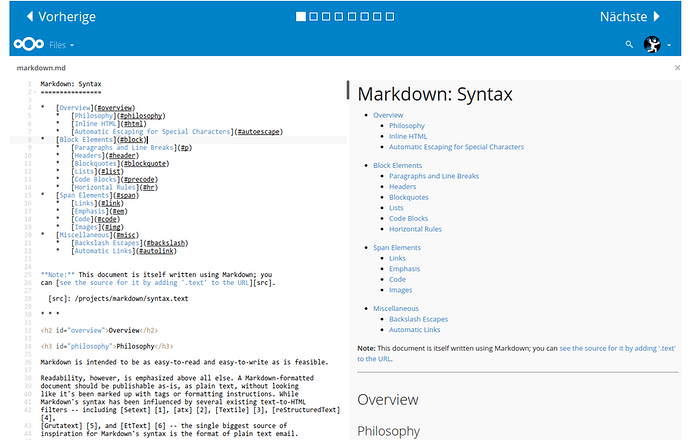The height and width of the screenshot is (446, 690).
Task: Click the Philosophy heading in preview pane
Action: click(389, 431)
